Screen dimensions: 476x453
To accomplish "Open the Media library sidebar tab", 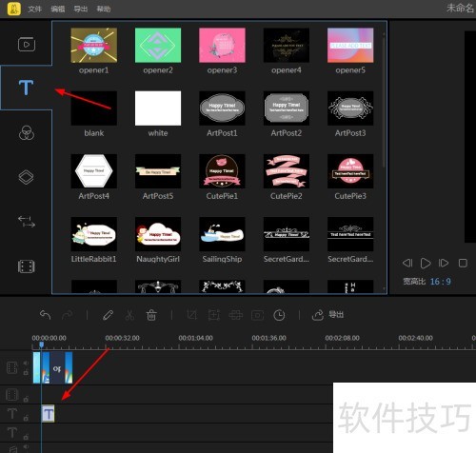I will point(27,45).
